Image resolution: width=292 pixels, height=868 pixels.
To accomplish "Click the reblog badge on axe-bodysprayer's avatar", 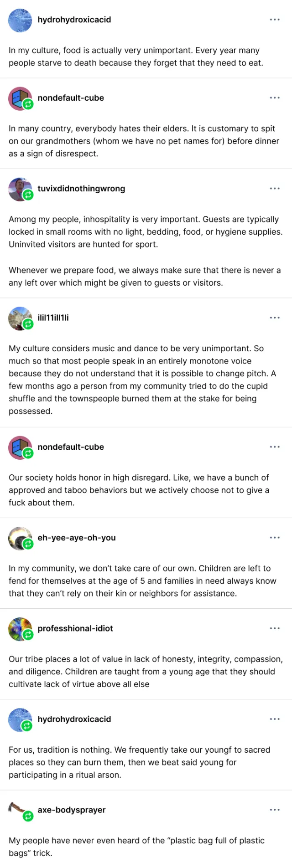I will [28, 816].
